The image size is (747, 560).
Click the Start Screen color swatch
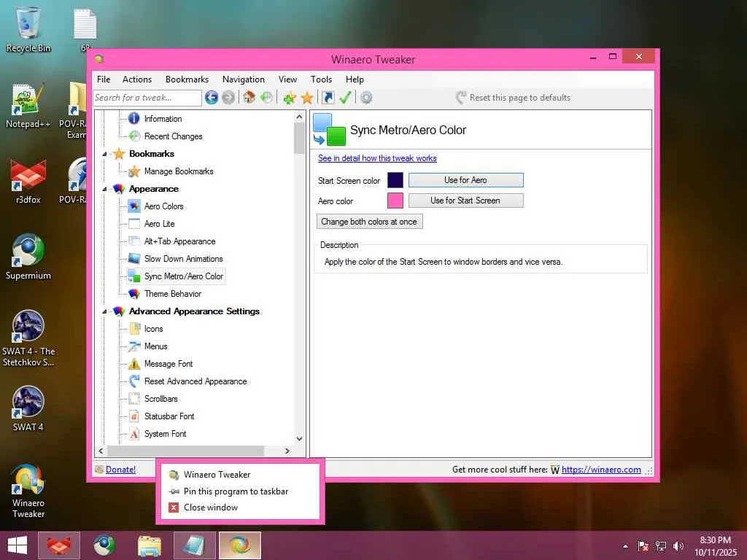(395, 181)
